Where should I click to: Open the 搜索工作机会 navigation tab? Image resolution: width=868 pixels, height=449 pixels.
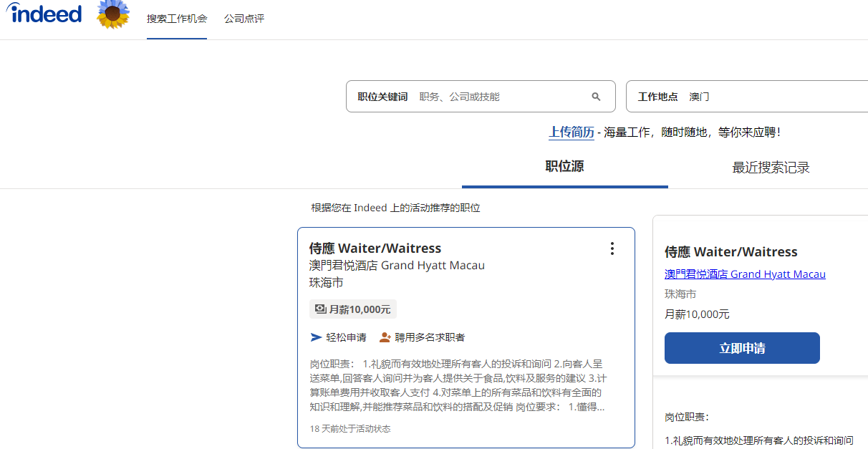(x=177, y=19)
